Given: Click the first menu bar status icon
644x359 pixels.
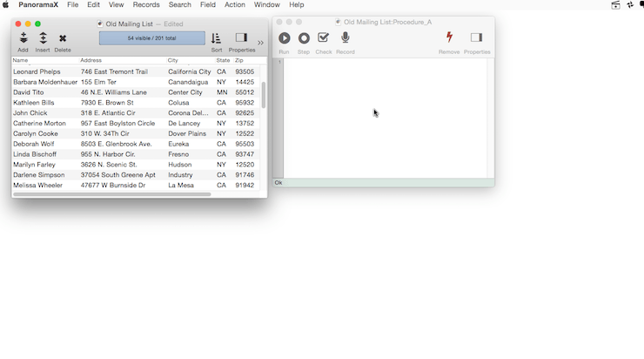Looking at the screenshot, I should [x=615, y=5].
